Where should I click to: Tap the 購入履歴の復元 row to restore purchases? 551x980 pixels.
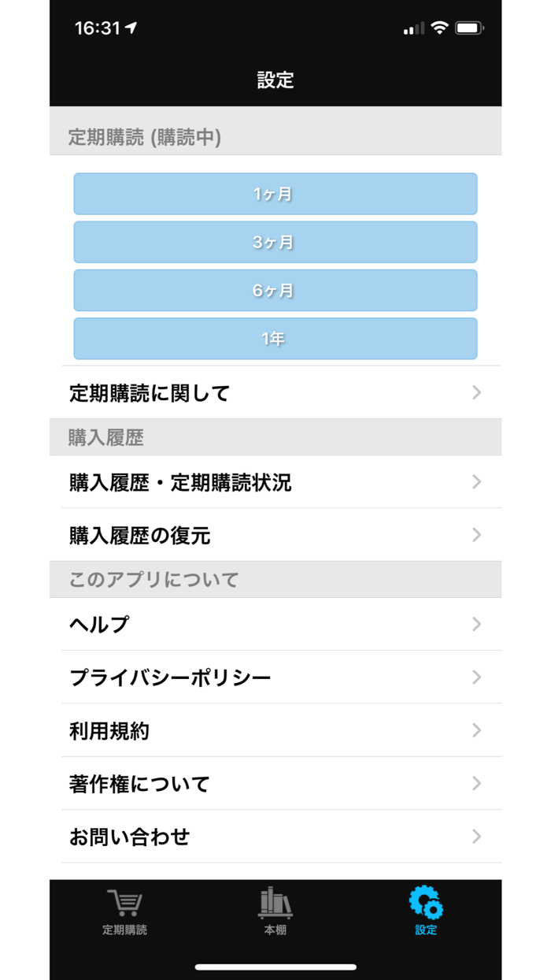tap(275, 535)
